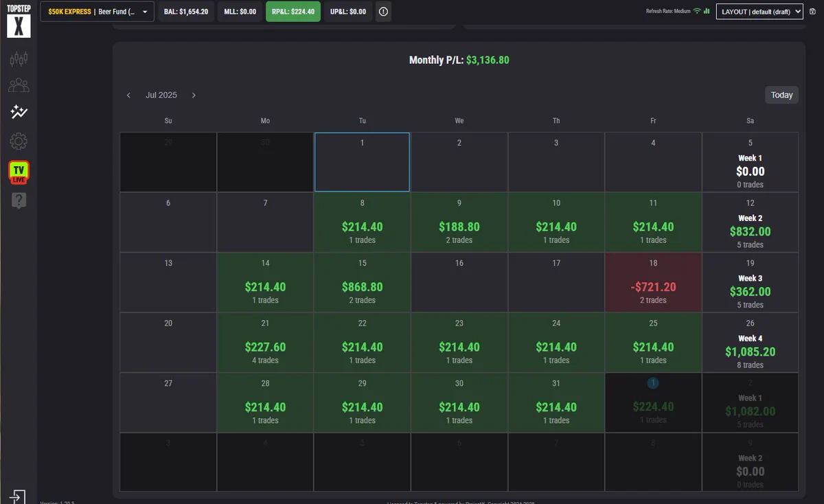Click the Today button
Screen dimensions: 824x504
[781, 95]
